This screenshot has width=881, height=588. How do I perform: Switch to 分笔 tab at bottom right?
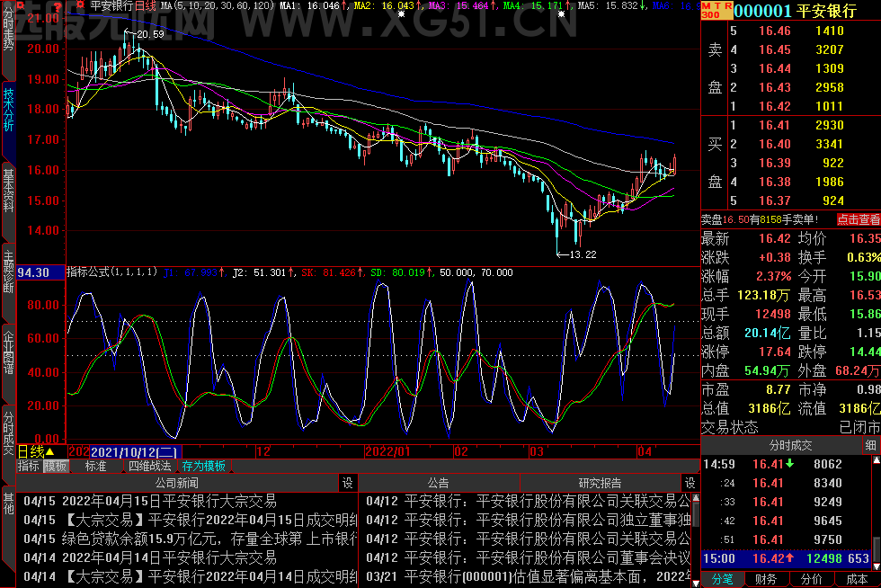coord(723,580)
